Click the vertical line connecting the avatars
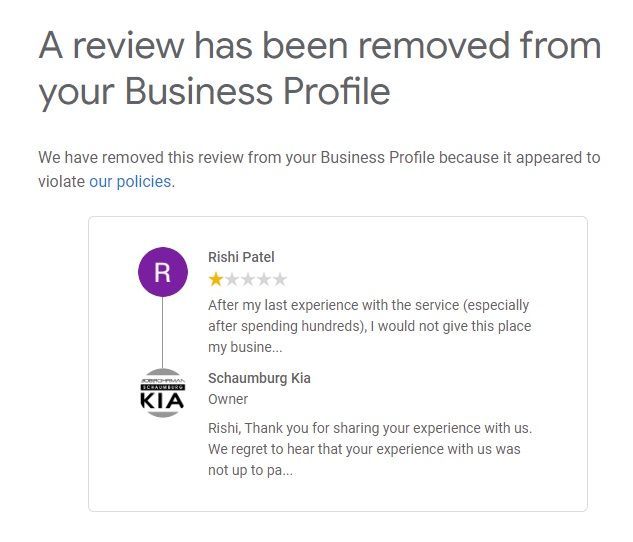The image size is (633, 542). coord(162,333)
